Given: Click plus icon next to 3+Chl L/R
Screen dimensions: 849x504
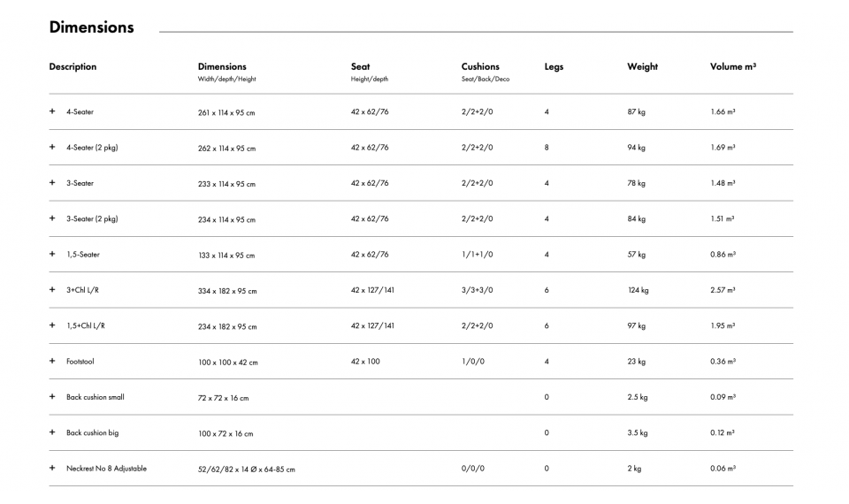Looking at the screenshot, I should [52, 290].
